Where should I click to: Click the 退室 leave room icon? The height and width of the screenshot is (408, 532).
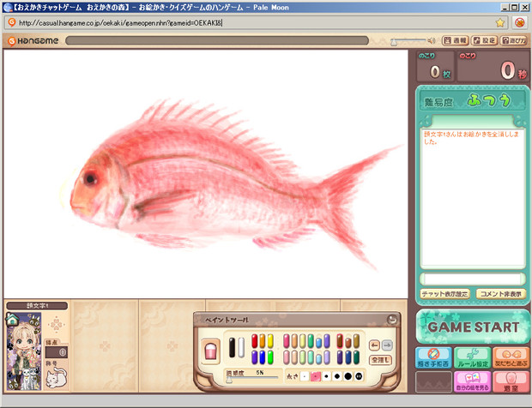point(511,382)
